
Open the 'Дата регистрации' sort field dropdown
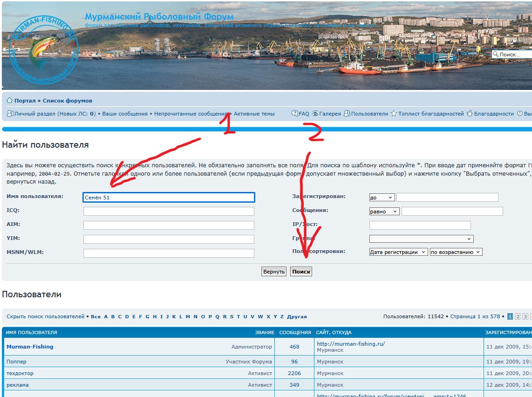(398, 252)
